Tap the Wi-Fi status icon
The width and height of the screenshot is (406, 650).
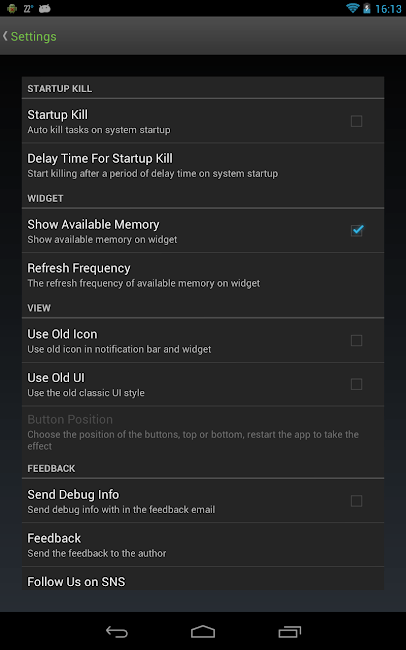pyautogui.click(x=353, y=8)
